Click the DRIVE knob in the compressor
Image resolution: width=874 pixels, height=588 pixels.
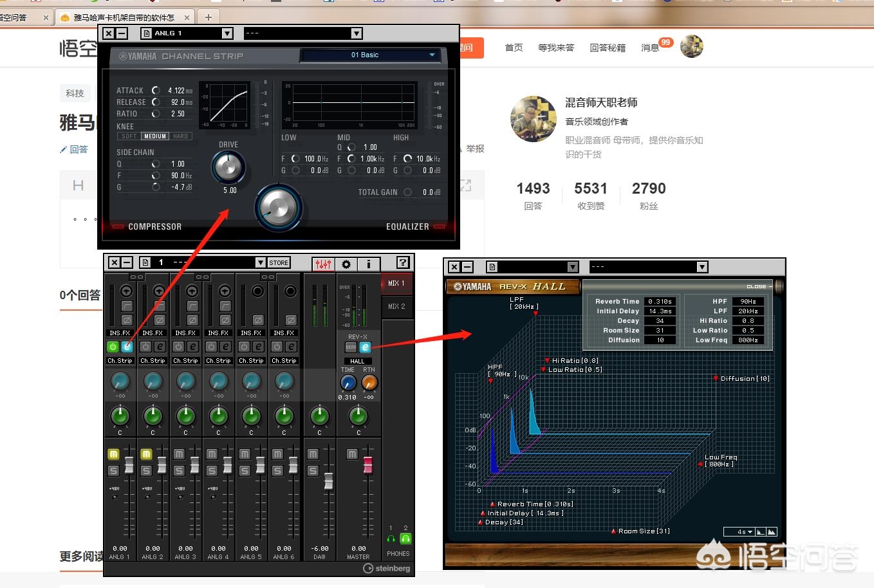[228, 167]
